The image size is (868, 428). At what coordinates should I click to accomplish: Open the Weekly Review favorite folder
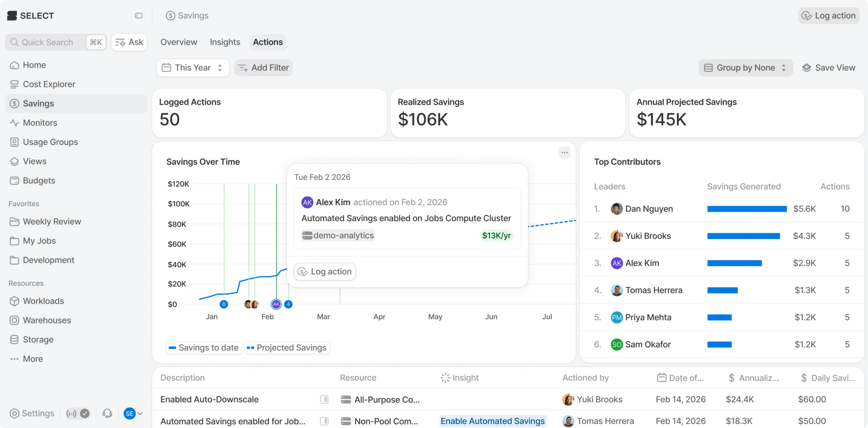76,221
